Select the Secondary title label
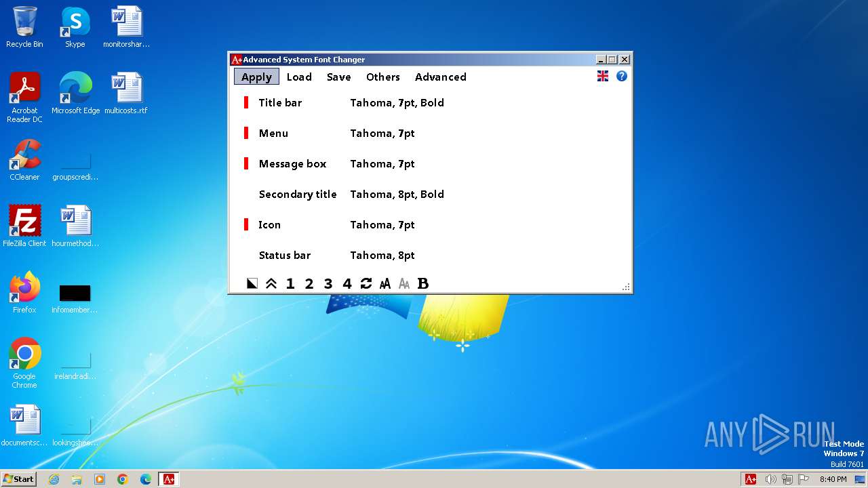 [x=298, y=195]
